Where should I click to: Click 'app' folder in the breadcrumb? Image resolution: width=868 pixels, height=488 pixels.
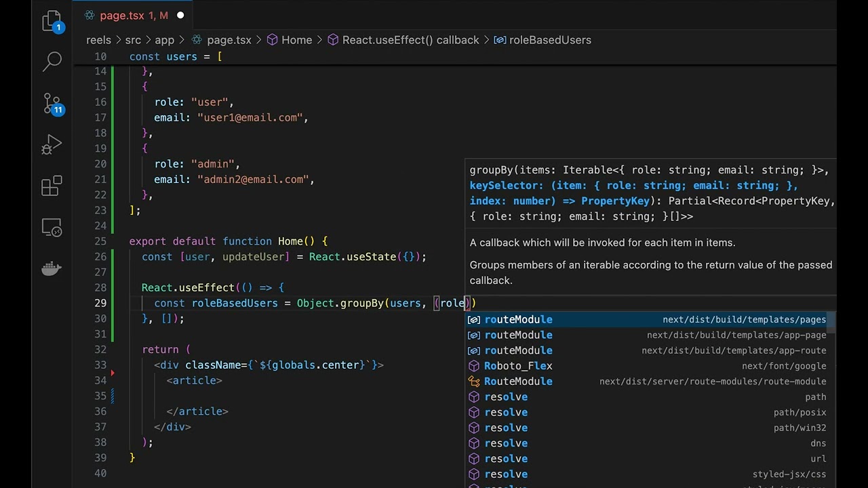164,40
